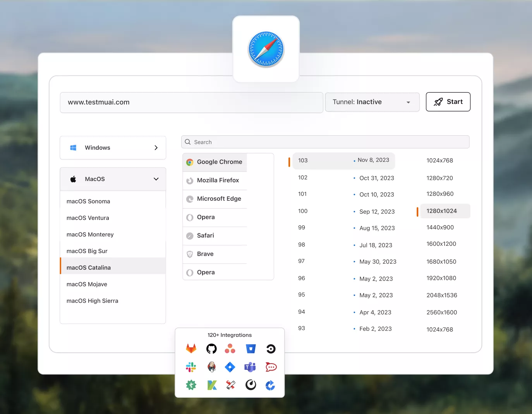Choose resolution 1440x900
The image size is (532, 414).
[x=440, y=228]
